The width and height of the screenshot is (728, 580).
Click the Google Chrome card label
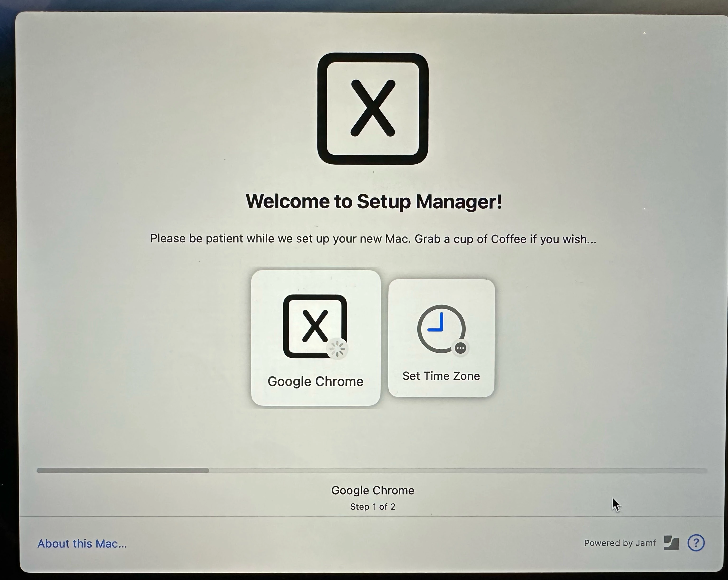[315, 381]
